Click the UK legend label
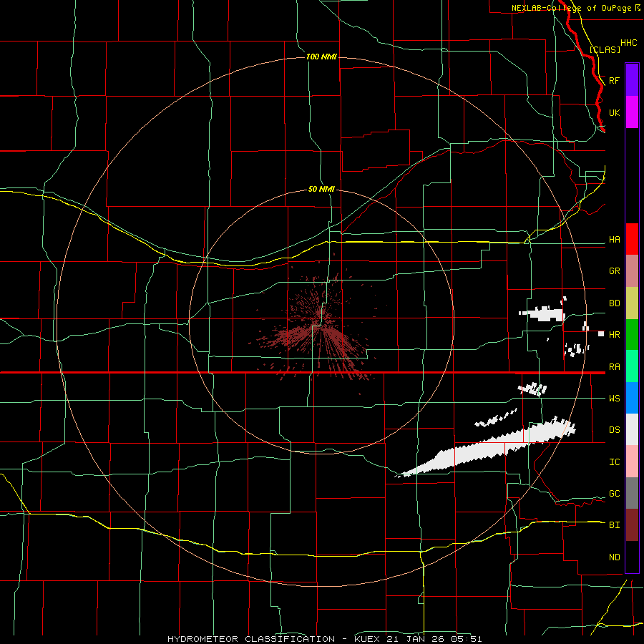644x644 pixels. [615, 112]
